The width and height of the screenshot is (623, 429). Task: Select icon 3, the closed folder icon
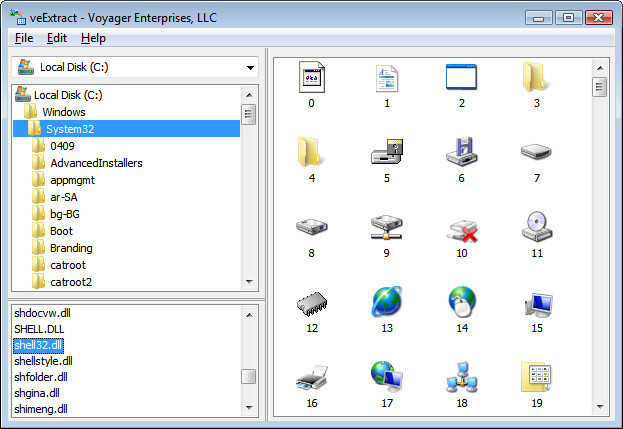pos(536,77)
